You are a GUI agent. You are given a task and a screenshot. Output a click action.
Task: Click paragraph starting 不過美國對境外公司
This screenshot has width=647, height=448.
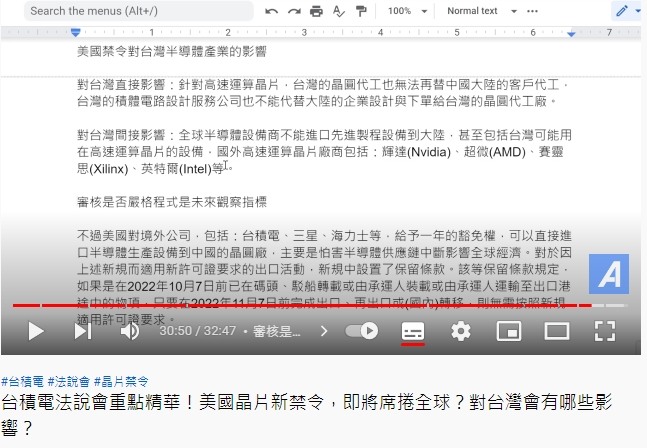point(324,277)
